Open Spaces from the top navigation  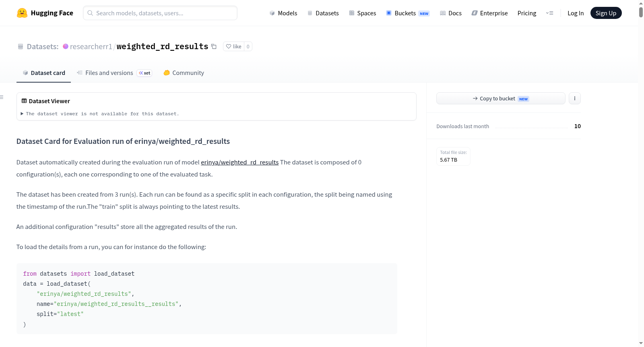363,13
